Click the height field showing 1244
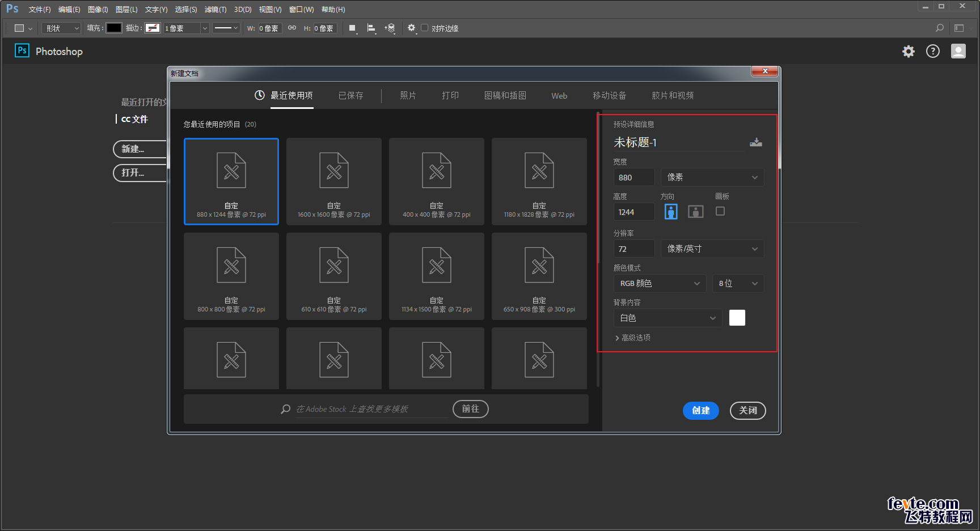Screen dimensions: 980x531 [x=634, y=212]
